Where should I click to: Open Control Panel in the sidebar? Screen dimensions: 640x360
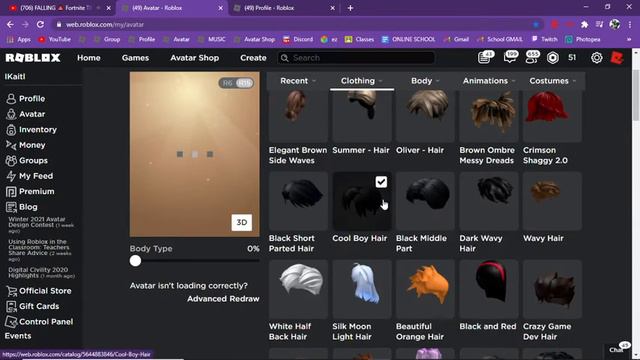click(x=39, y=322)
